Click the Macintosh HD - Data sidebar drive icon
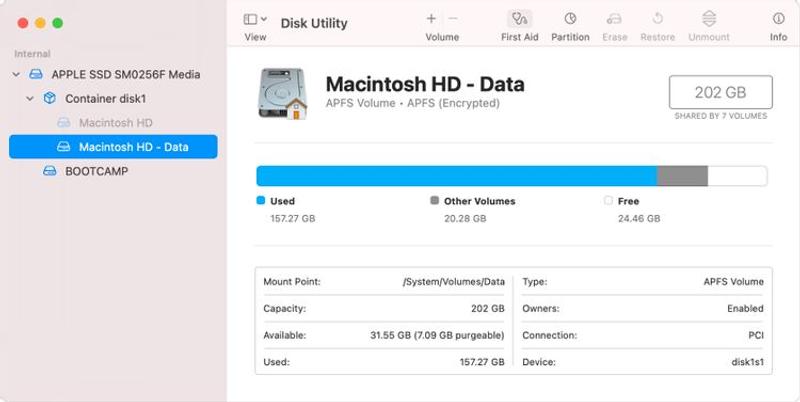 [x=63, y=147]
